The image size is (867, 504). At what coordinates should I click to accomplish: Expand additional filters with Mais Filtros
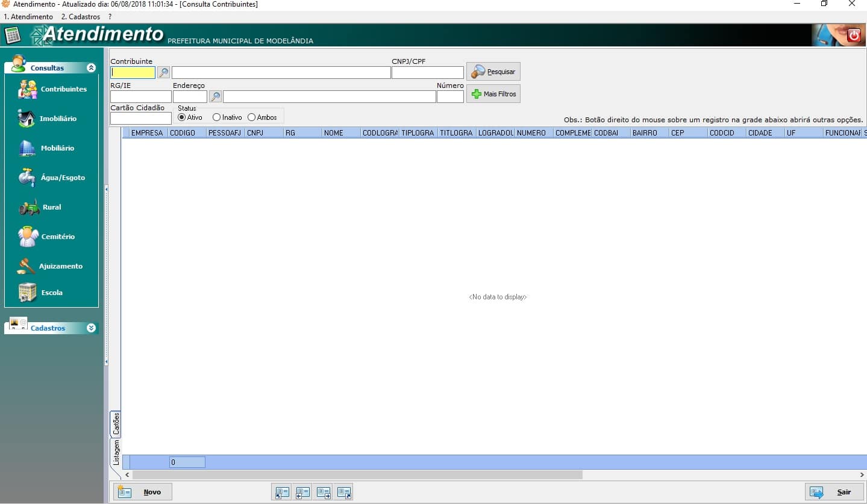point(493,94)
